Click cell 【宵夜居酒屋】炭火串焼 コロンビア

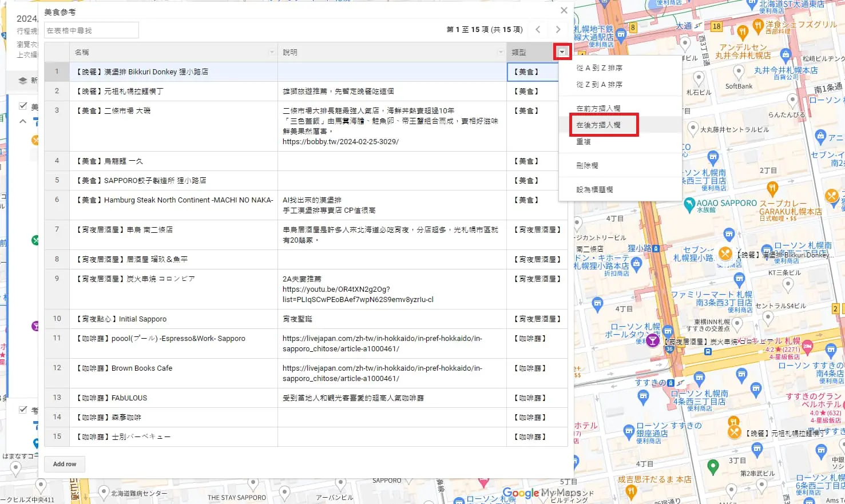tap(173, 289)
